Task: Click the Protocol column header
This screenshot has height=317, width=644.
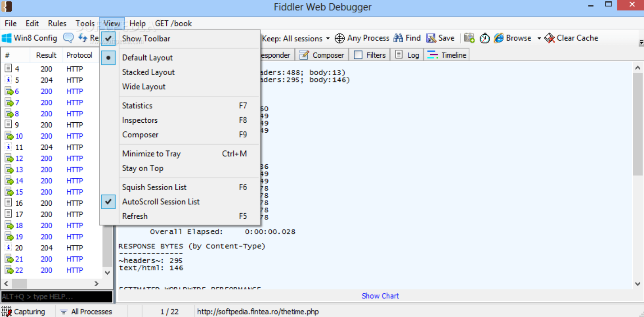Action: (x=79, y=55)
